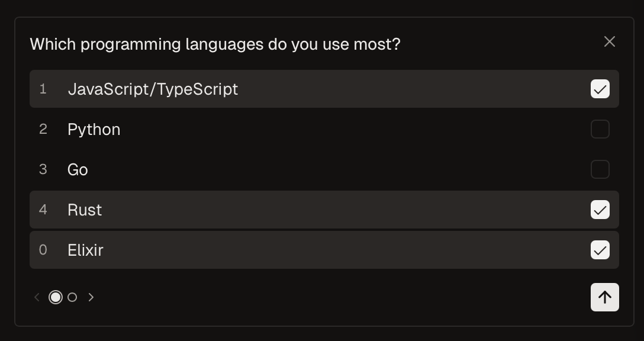
Task: Click shortcut number 2 beside Python
Action: (x=43, y=129)
